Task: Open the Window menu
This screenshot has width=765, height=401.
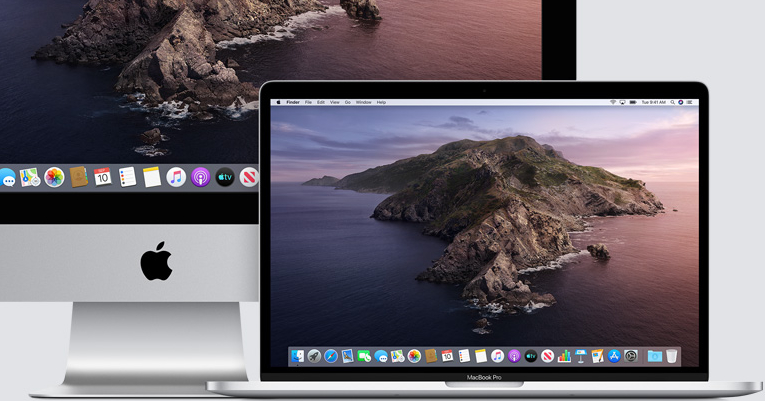Action: pyautogui.click(x=363, y=102)
